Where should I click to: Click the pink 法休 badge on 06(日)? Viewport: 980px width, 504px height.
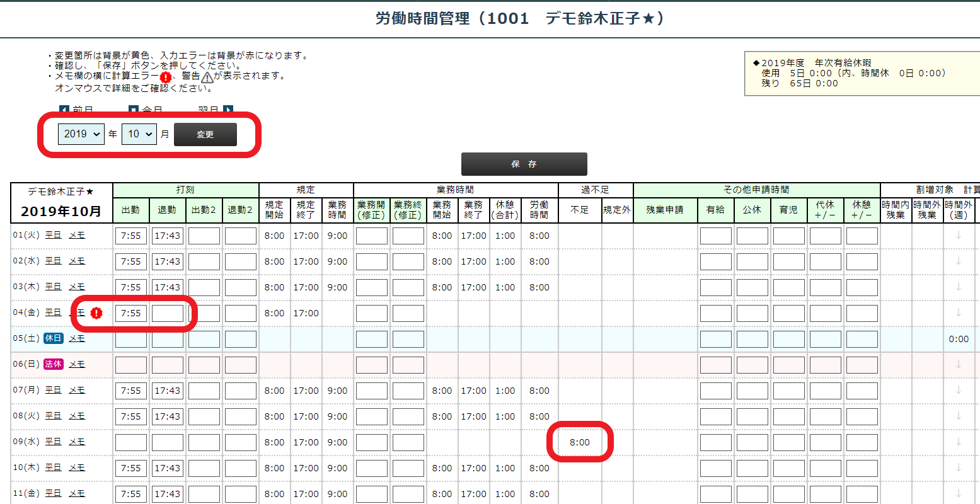53,364
